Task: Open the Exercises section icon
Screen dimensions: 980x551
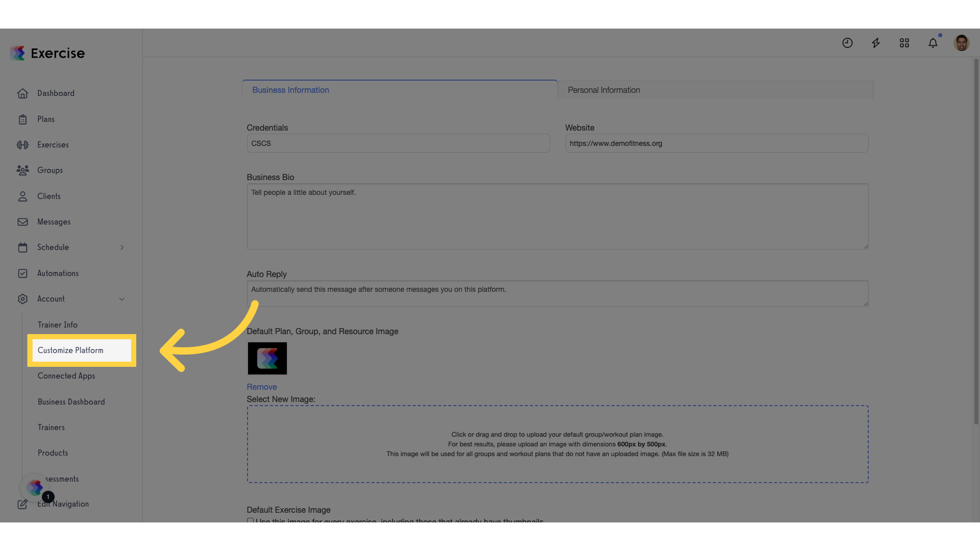Action: click(22, 145)
